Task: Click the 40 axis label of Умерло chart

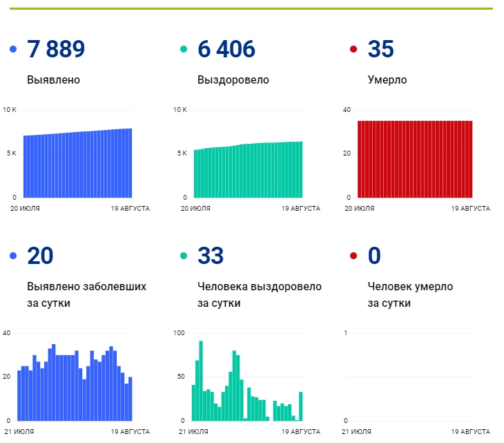Action: pyautogui.click(x=347, y=110)
